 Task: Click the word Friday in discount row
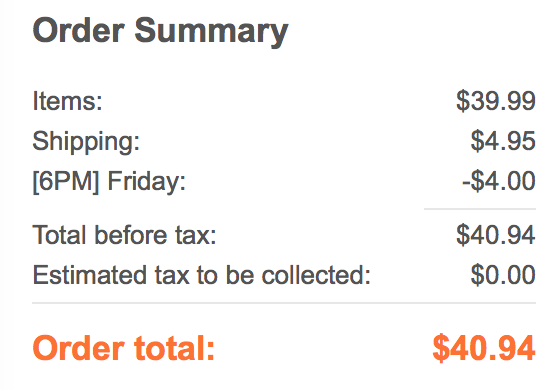click(146, 182)
